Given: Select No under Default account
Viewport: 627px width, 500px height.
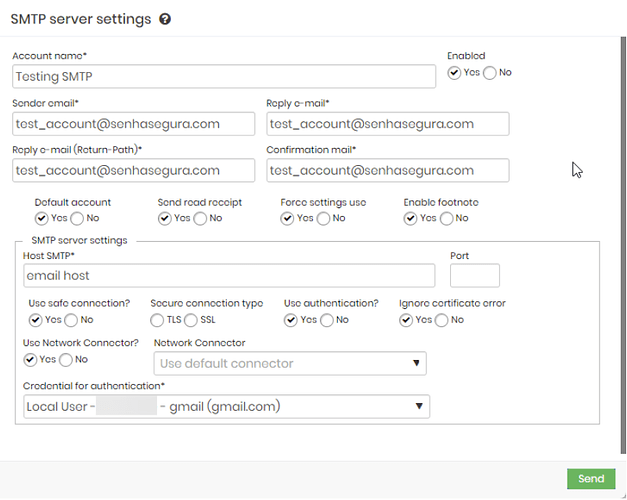Looking at the screenshot, I should 77,218.
